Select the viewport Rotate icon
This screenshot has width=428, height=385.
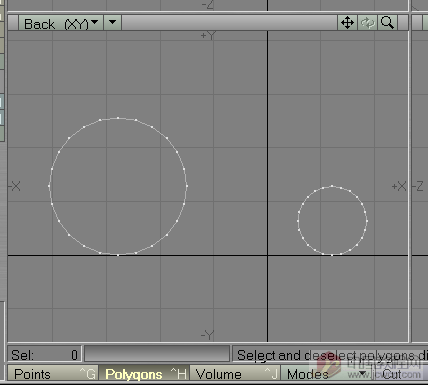[x=367, y=23]
